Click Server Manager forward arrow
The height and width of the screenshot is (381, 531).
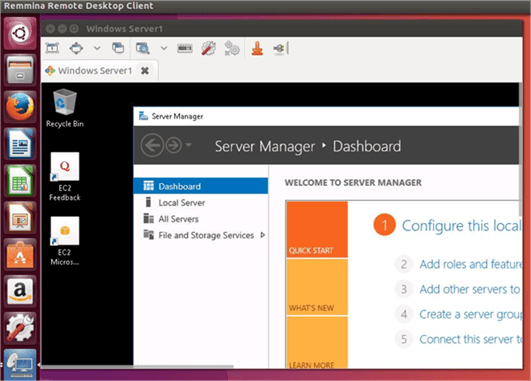(173, 145)
